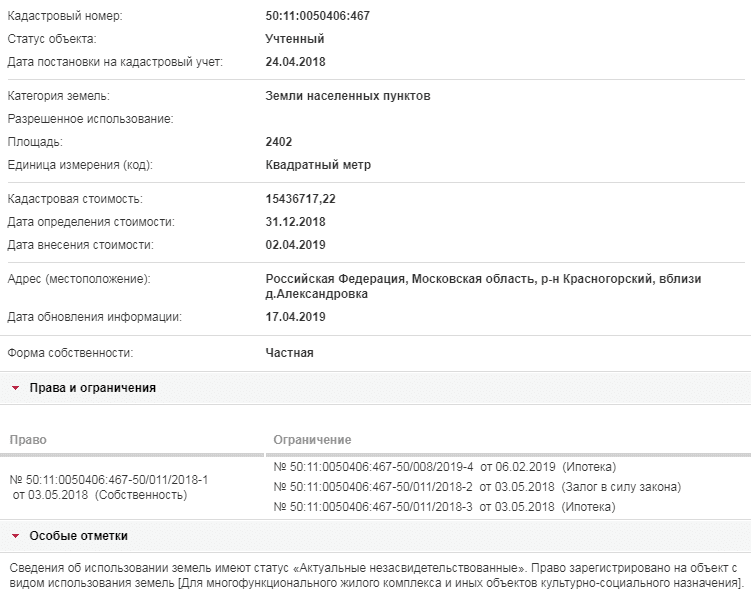Image resolution: width=751 pixels, height=599 pixels.
Task: Click the Особые отметки header text
Action: tap(79, 535)
